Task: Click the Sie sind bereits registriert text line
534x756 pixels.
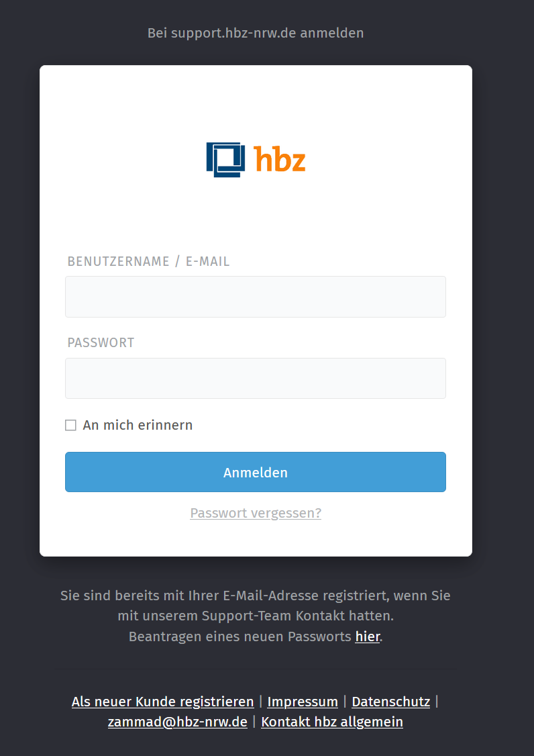Action: point(256,596)
